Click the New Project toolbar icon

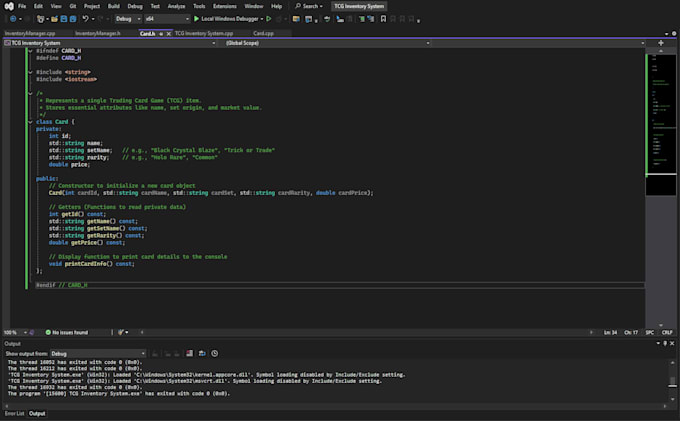(x=41, y=19)
